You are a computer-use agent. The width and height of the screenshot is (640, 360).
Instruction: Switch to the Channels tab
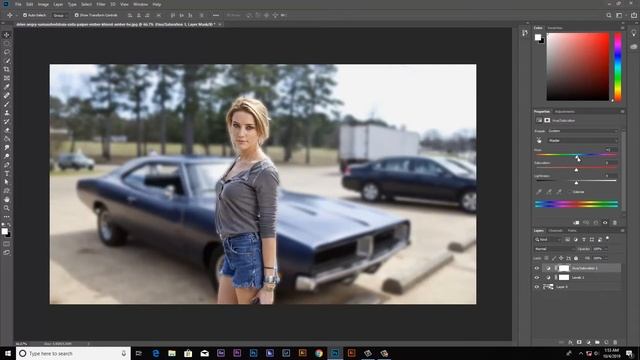pyautogui.click(x=555, y=231)
